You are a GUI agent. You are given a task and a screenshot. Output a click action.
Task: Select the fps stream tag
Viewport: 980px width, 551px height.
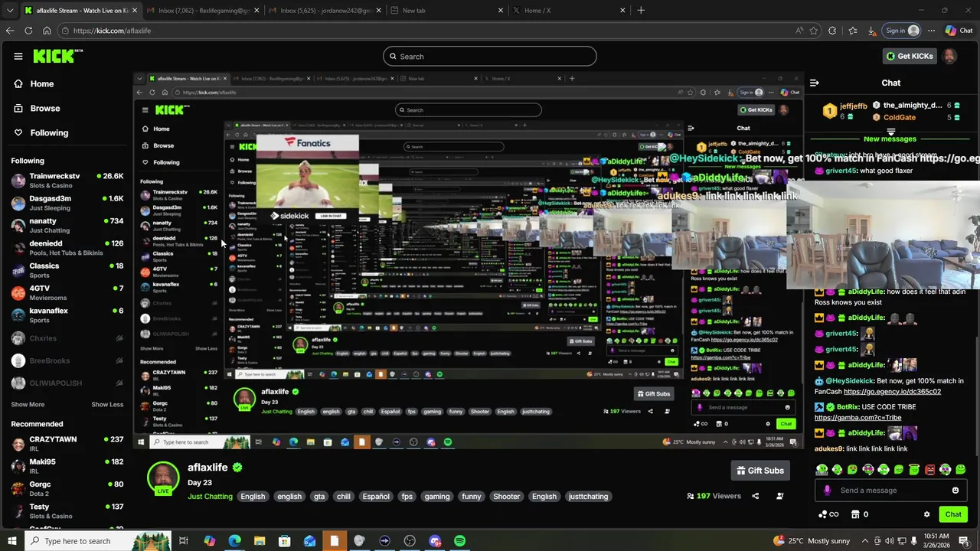(407, 497)
